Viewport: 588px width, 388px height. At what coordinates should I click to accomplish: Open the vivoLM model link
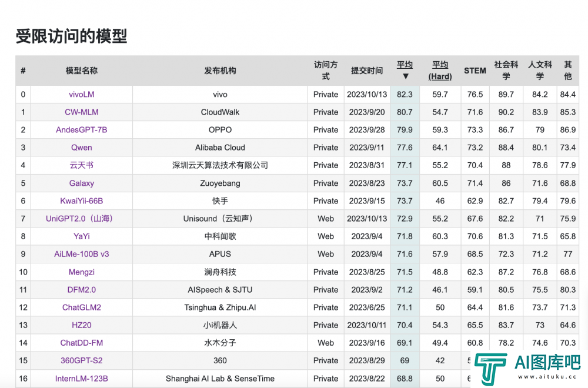(x=81, y=95)
